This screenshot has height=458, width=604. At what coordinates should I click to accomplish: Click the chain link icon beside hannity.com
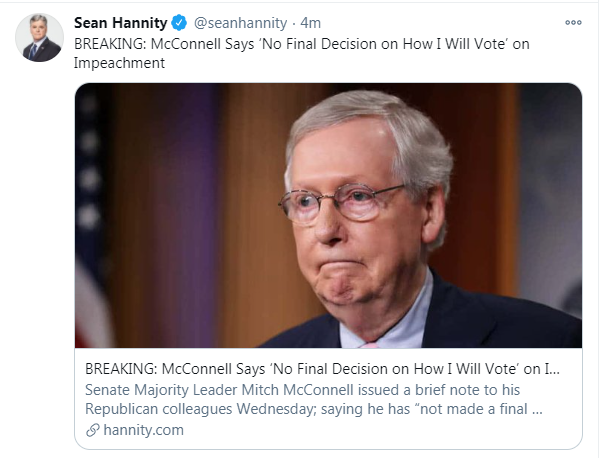click(x=92, y=430)
